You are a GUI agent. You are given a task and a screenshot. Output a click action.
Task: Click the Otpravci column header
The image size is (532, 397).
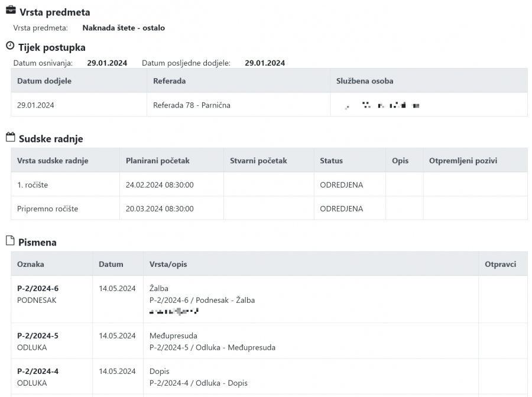tap(500, 264)
